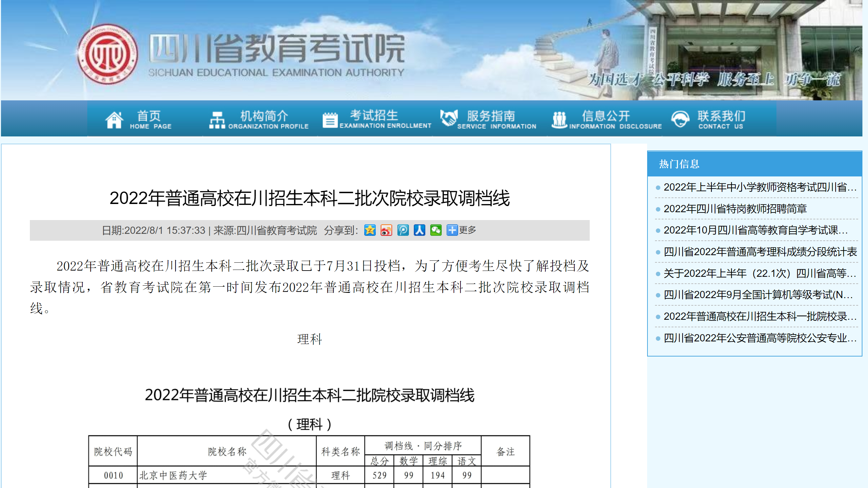Click the examination enrollment calendar icon
The width and height of the screenshot is (868, 488).
(330, 120)
